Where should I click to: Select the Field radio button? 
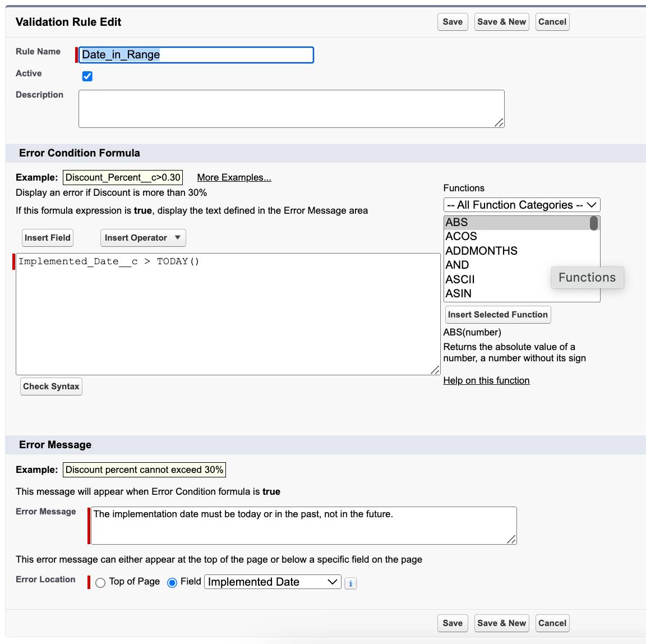click(172, 582)
